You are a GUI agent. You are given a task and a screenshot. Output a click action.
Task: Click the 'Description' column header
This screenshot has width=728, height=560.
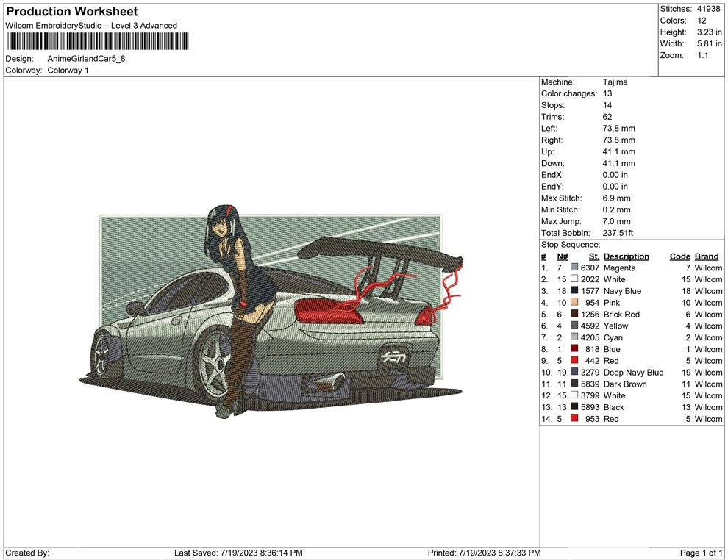627,256
